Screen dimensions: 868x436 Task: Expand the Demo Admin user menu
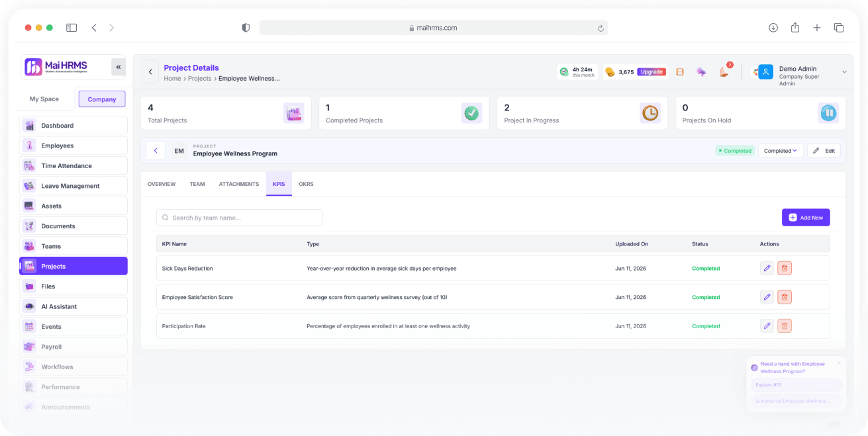click(844, 71)
